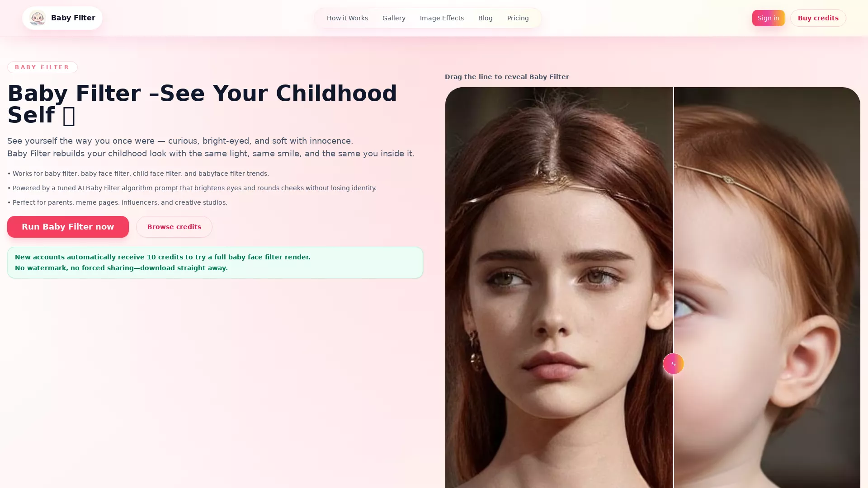Sign in to your account
Screen dimensions: 868x488
(x=768, y=18)
